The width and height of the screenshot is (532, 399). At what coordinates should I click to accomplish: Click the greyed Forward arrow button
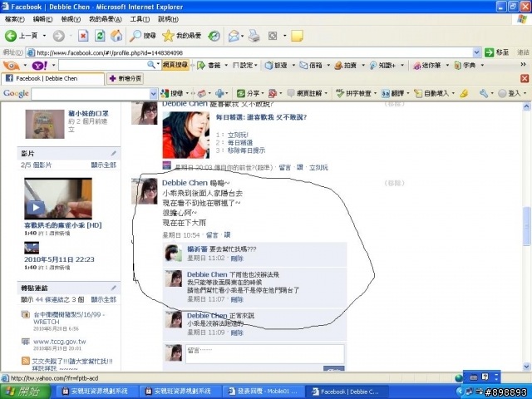pos(59,36)
